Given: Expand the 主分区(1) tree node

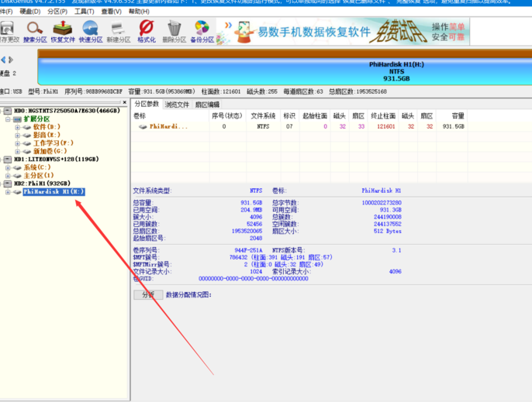Looking at the screenshot, I should point(8,176).
